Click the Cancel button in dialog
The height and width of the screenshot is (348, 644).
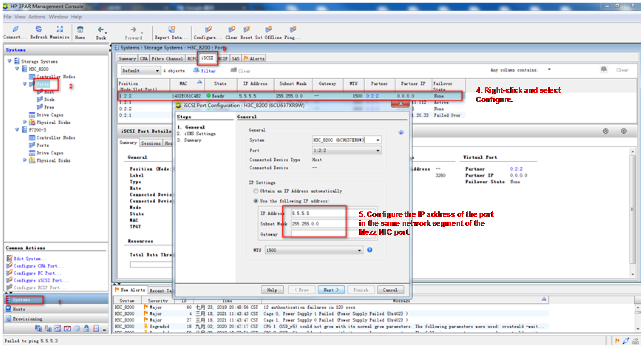[x=390, y=290]
